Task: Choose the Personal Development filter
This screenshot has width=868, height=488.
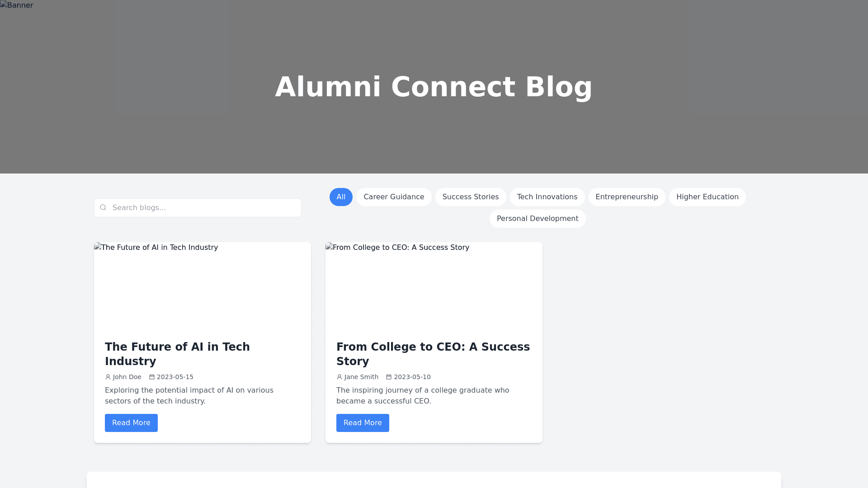Action: [x=538, y=219]
